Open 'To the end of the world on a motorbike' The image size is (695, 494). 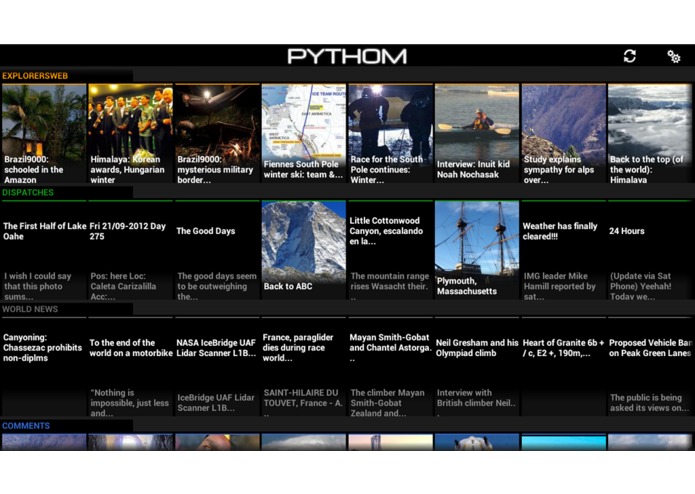[x=130, y=367]
